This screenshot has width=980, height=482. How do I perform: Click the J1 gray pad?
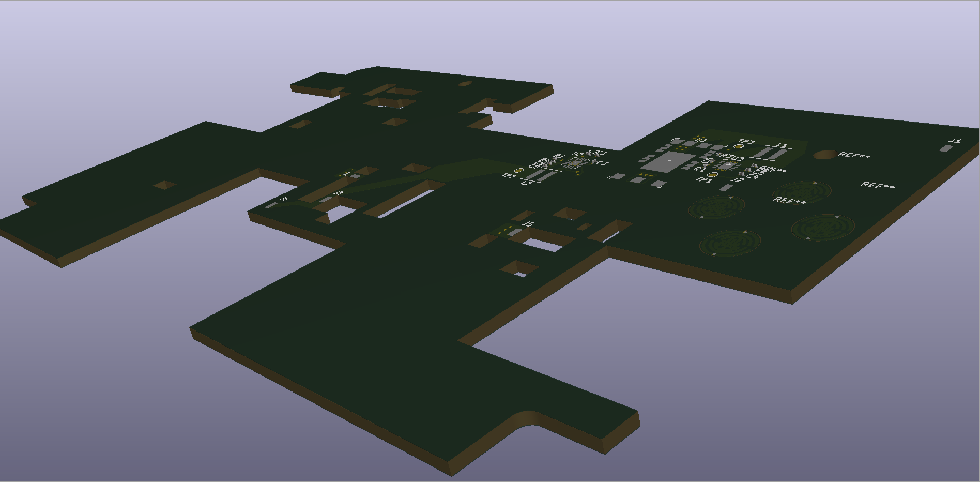[946, 148]
